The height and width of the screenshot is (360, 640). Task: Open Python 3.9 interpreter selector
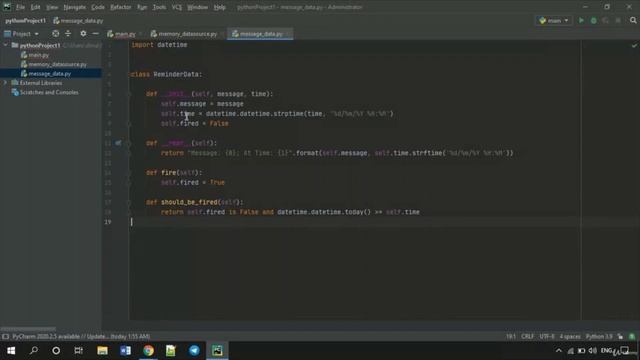point(599,337)
